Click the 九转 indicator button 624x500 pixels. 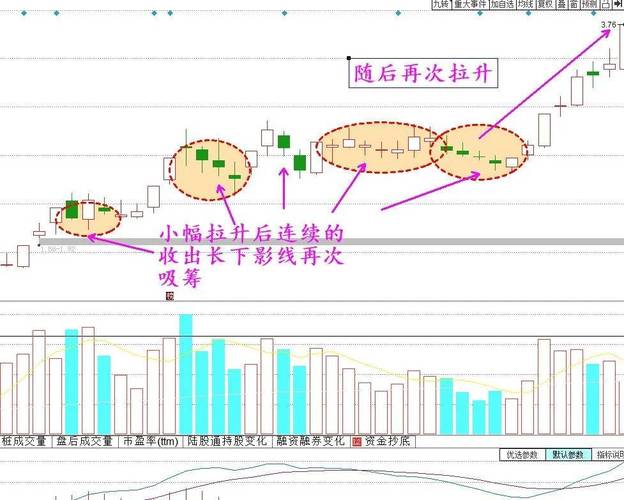coord(441,5)
